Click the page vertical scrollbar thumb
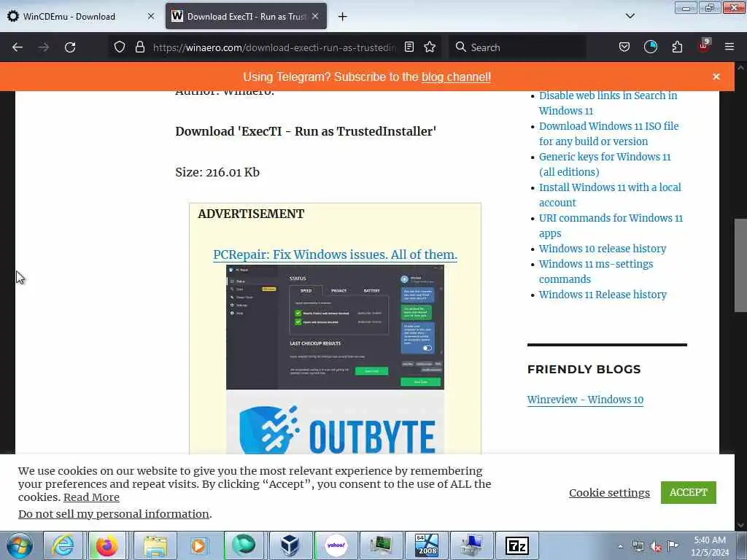 click(740, 265)
